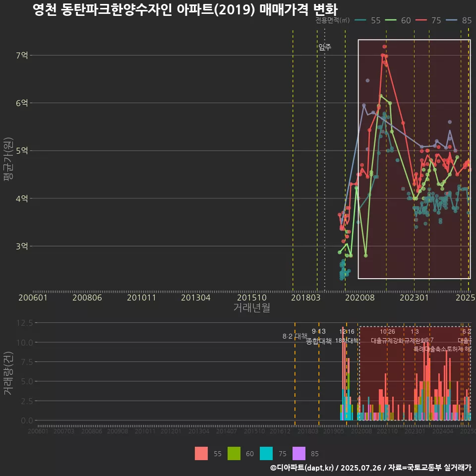The image size is (476, 476).
Task: Click the '거래년월' x-axis title
Action: [x=252, y=307]
